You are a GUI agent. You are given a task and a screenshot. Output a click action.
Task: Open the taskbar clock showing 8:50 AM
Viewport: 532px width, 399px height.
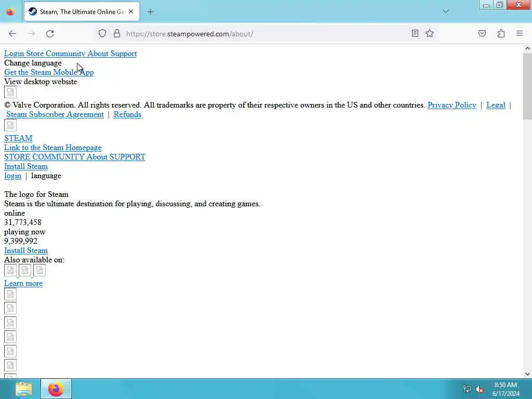pyautogui.click(x=506, y=389)
